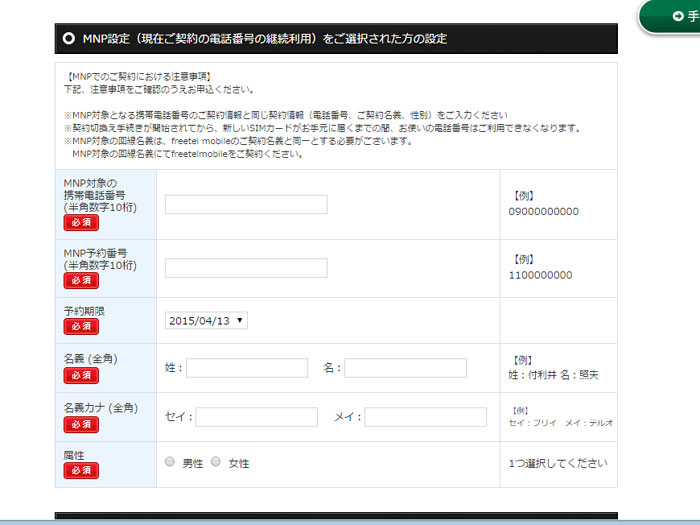Select the 女性 radio button
The height and width of the screenshot is (525, 700).
coord(215,463)
